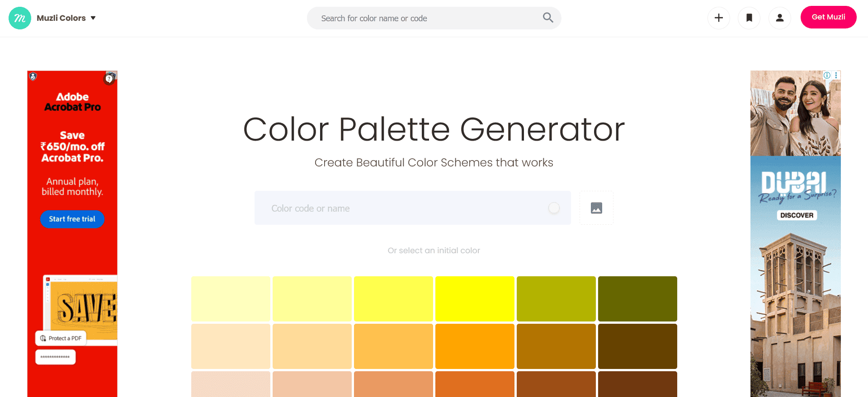868x397 pixels.
Task: Open the Muzli Colors dropdown
Action: [x=94, y=18]
